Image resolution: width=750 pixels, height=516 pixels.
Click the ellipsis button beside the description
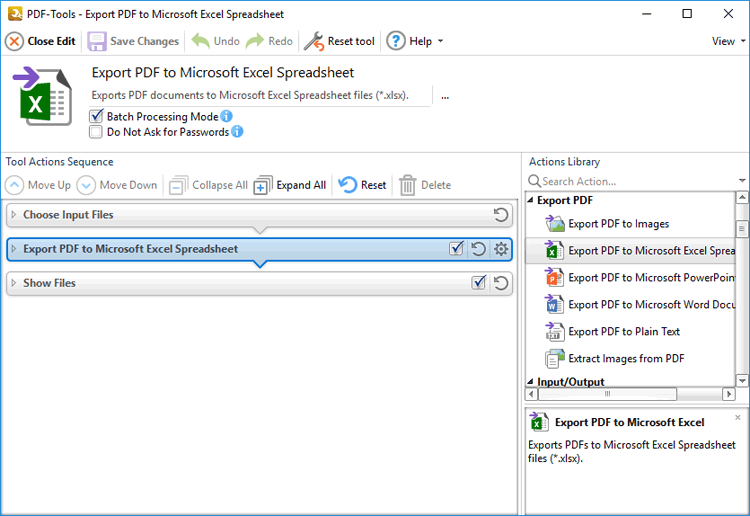pyautogui.click(x=445, y=96)
